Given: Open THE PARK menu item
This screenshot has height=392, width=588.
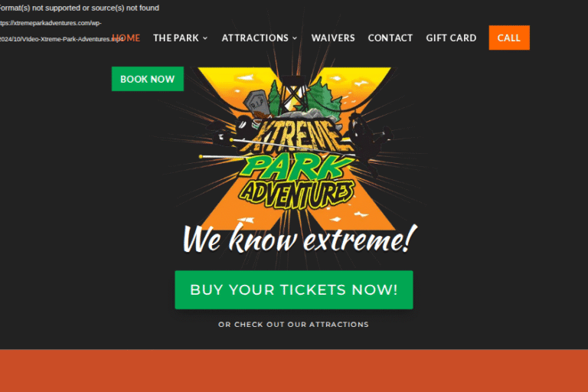Looking at the screenshot, I should (176, 38).
